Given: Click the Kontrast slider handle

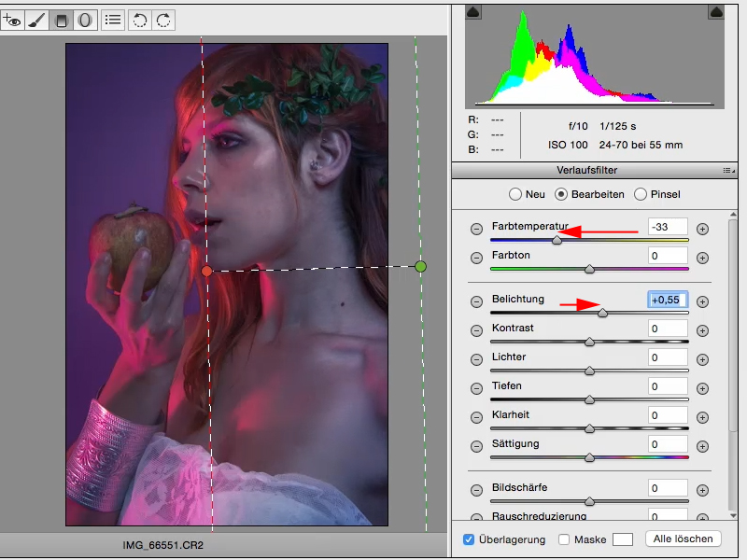Looking at the screenshot, I should click(x=589, y=342).
